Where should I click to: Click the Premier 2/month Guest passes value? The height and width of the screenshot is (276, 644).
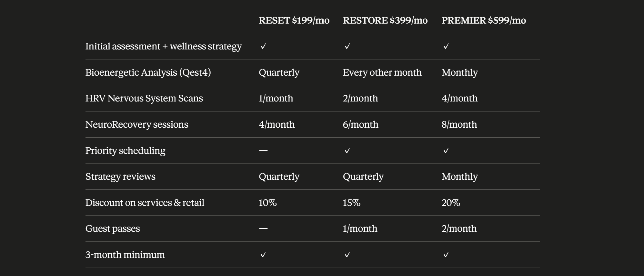[x=459, y=228]
